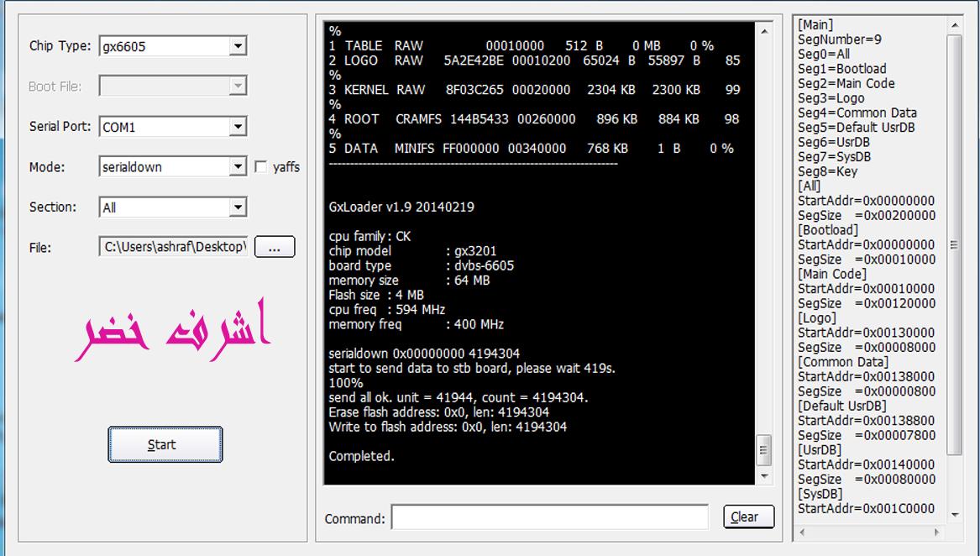Click the '[SysDB]' section header
The width and height of the screenshot is (980, 556).
(x=820, y=494)
